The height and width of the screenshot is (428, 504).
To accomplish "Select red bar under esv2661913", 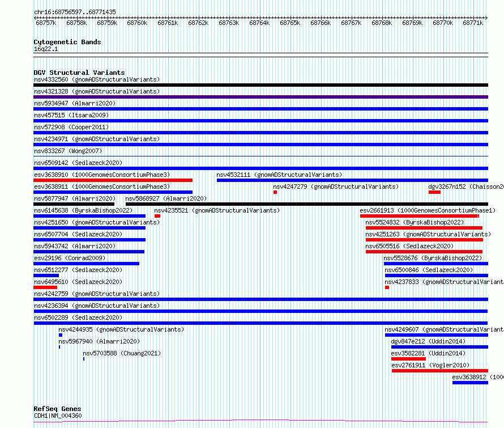I will [420, 216].
